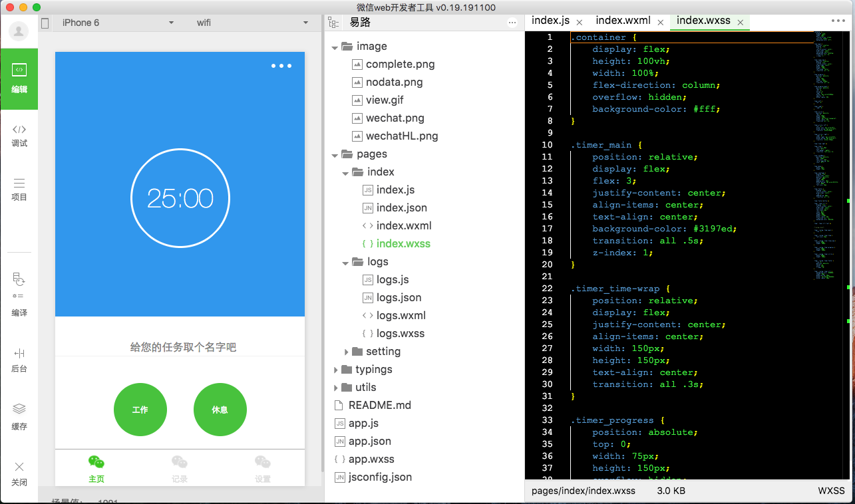Open complete.png in file tree
The image size is (855, 504).
pos(400,64)
